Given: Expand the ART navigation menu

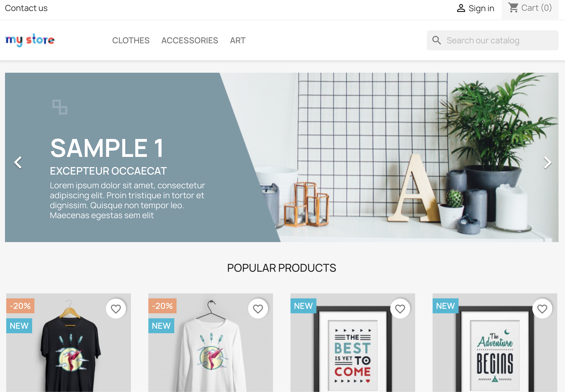Looking at the screenshot, I should (238, 40).
